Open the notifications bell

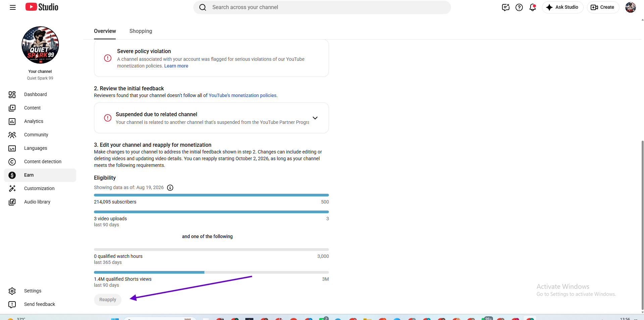533,7
